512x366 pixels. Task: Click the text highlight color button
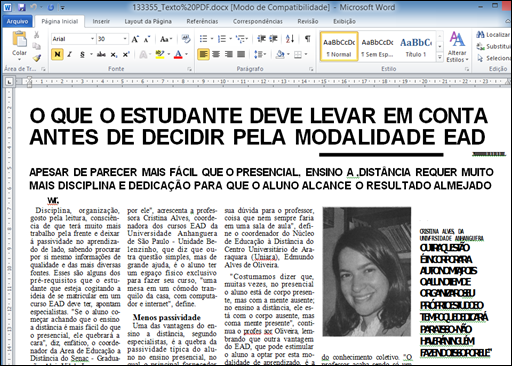(x=160, y=54)
